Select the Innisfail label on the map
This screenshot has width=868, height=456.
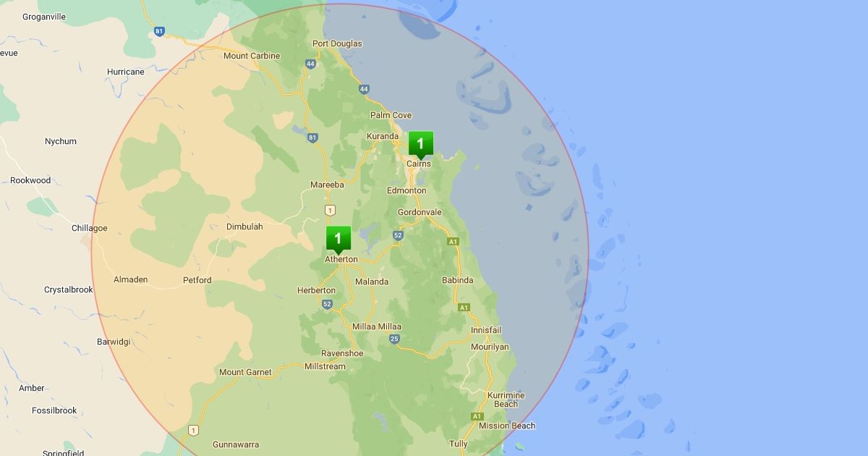[x=486, y=330]
